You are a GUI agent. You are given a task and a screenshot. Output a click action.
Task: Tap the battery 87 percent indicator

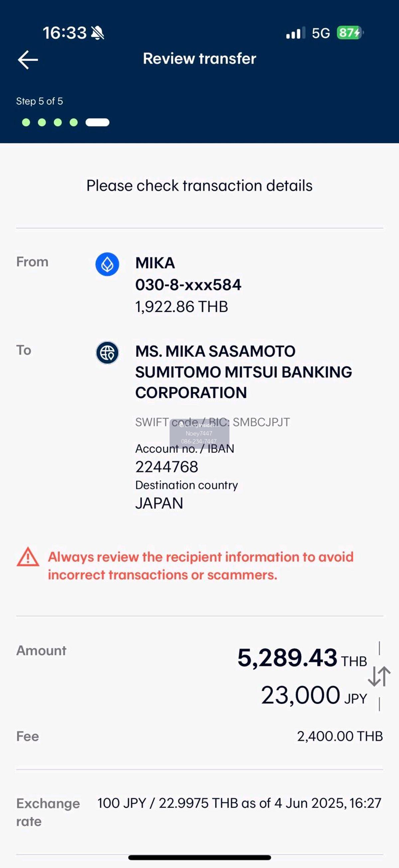tap(350, 33)
